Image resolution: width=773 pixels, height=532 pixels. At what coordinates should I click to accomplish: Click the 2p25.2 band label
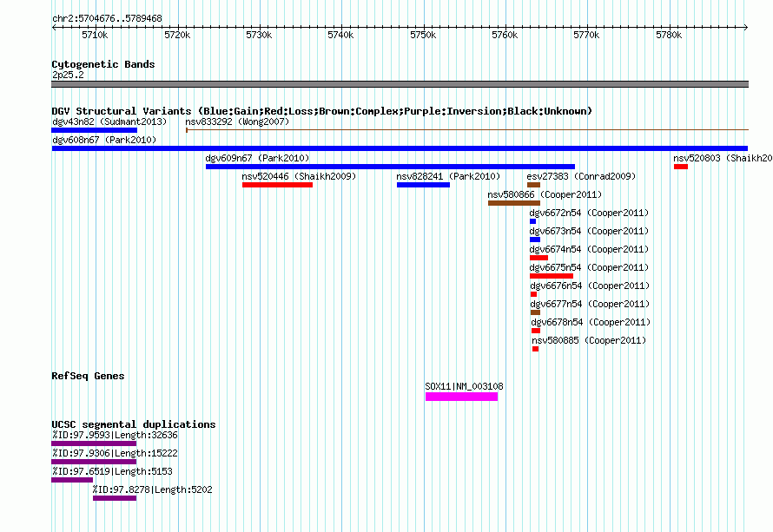point(68,75)
